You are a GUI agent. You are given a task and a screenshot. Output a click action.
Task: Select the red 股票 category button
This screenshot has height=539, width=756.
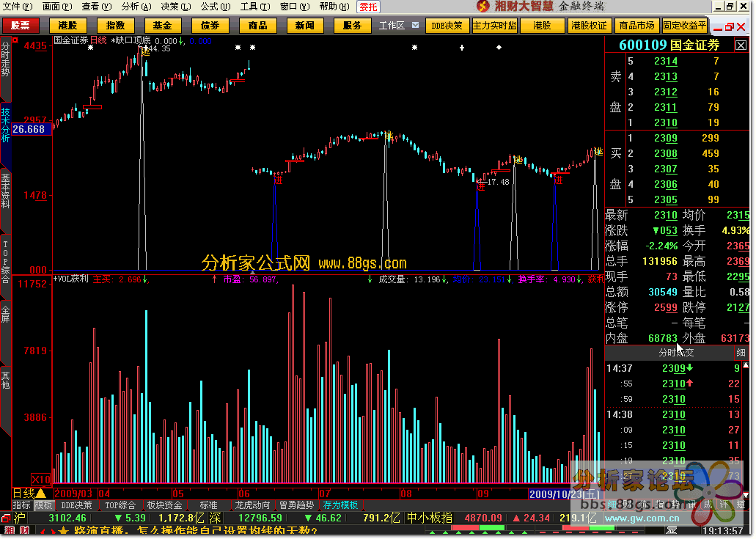click(x=21, y=25)
